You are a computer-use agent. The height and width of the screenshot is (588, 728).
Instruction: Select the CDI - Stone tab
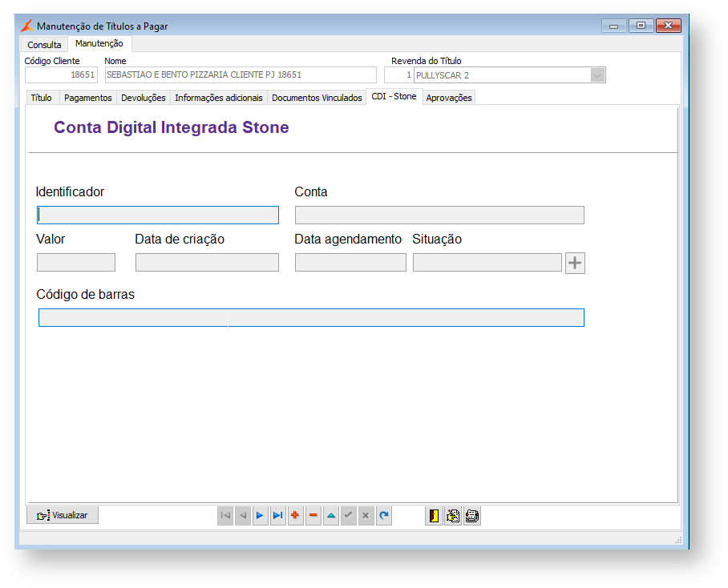click(x=394, y=96)
